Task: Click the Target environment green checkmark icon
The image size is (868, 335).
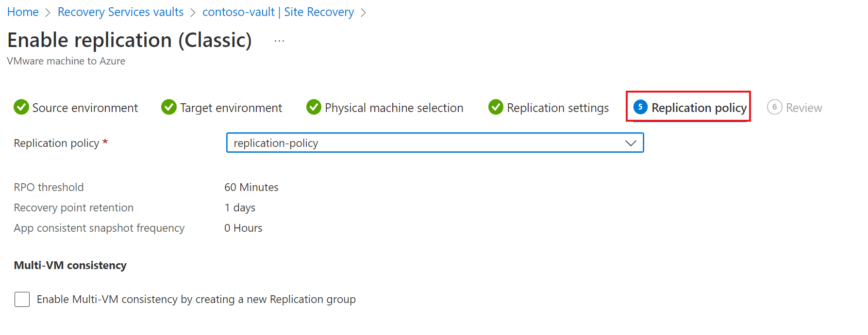Action: tap(169, 107)
